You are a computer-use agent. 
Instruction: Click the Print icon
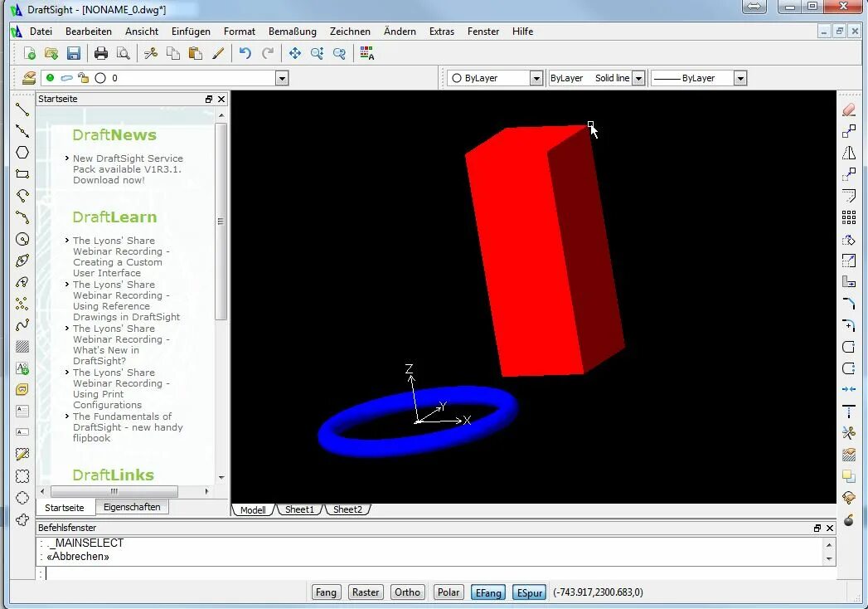coord(101,53)
